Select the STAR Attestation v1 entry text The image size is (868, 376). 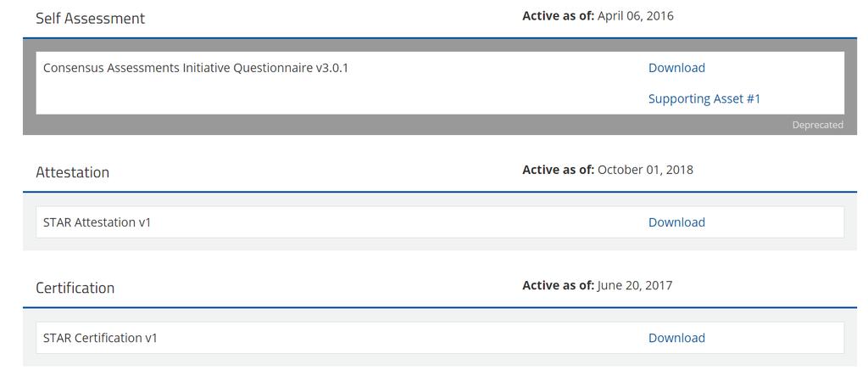click(x=97, y=222)
